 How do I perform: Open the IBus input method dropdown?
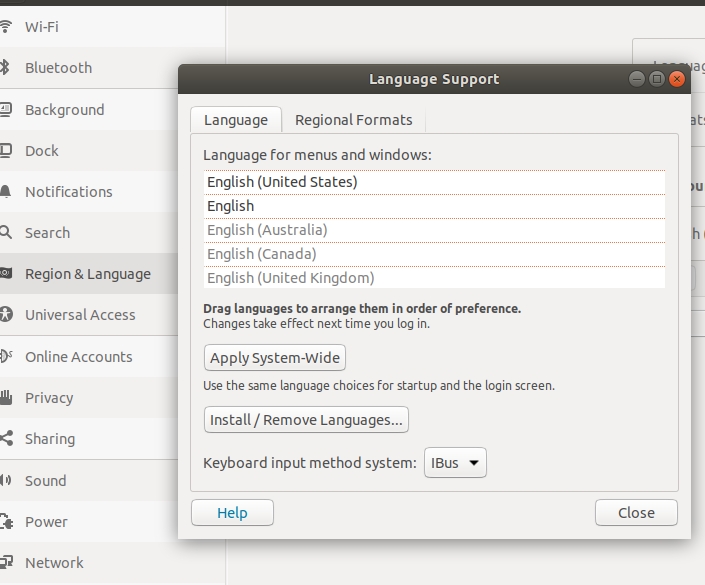(x=455, y=463)
